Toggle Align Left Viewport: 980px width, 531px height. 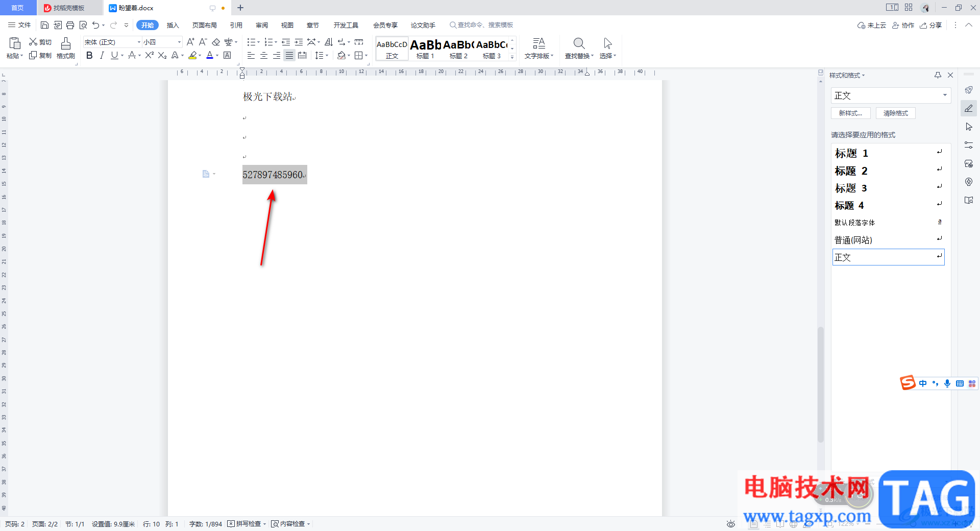click(251, 55)
